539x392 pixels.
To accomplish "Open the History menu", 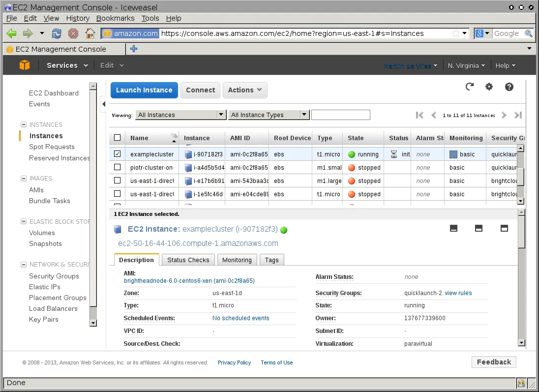I will 78,18.
